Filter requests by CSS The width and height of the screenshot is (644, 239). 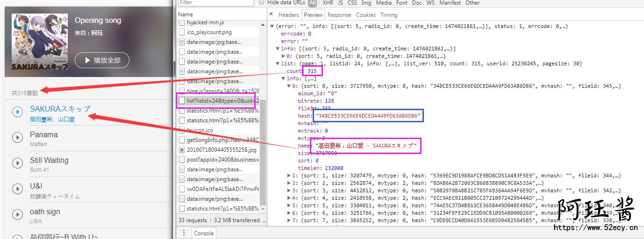tap(352, 3)
